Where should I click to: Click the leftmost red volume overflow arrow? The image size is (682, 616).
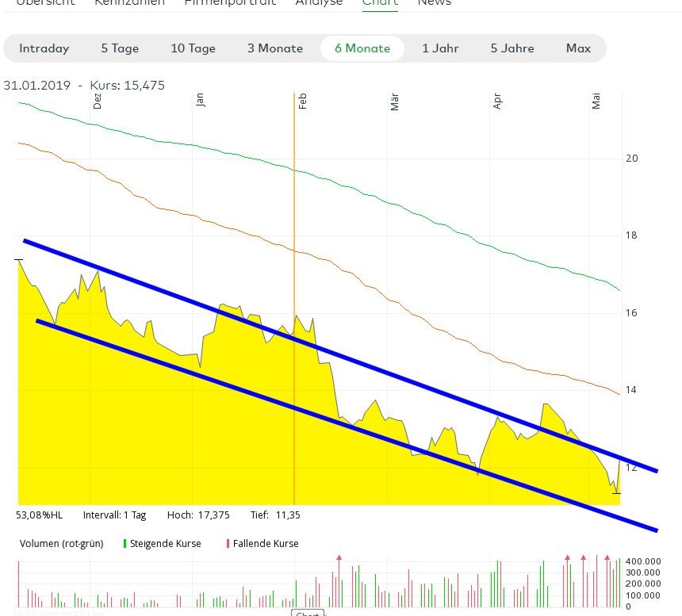(x=339, y=558)
